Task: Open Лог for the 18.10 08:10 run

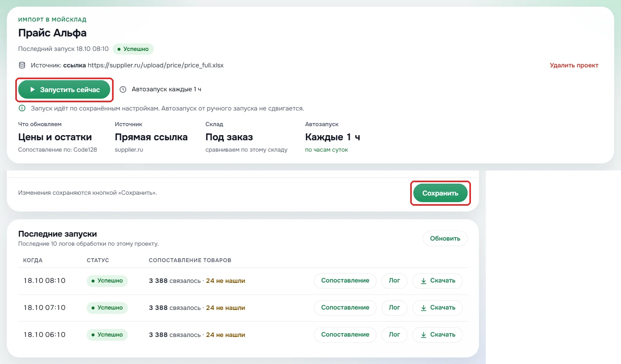Action: pos(394,281)
